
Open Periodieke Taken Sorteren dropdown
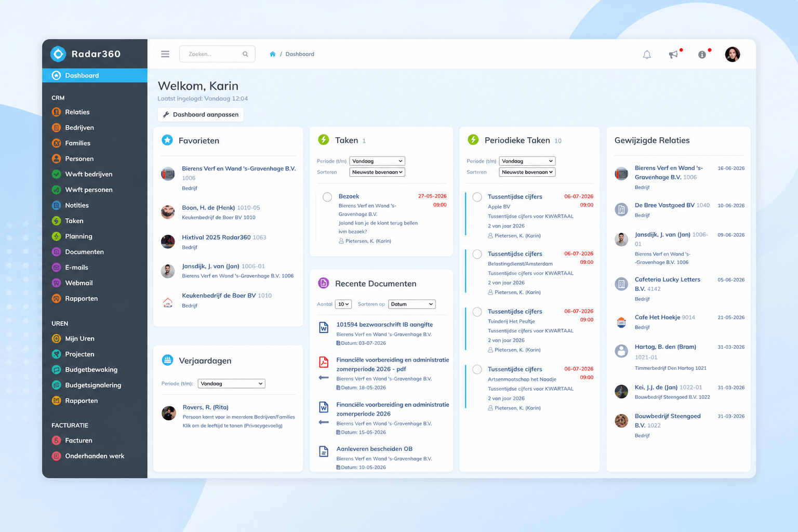point(527,172)
